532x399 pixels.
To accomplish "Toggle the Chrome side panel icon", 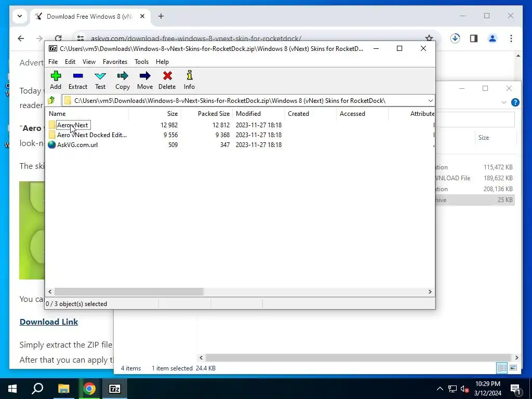I will [474, 38].
